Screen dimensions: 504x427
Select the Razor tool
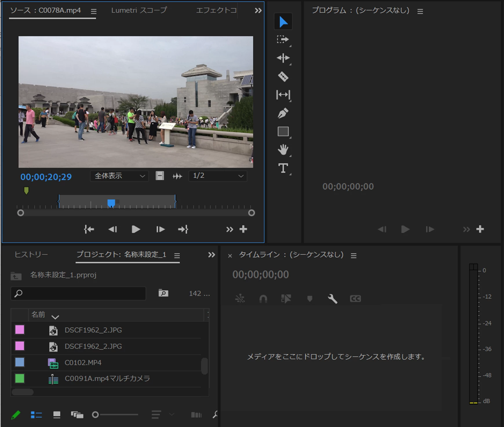click(283, 77)
